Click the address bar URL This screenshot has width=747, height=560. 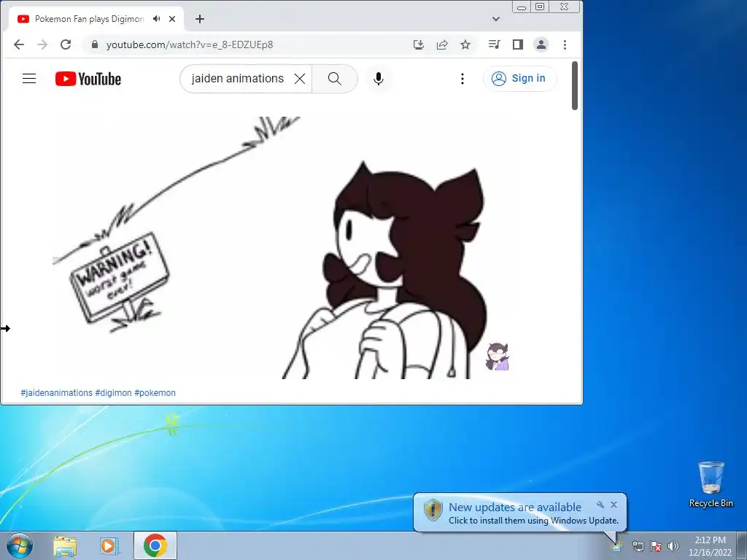(x=190, y=44)
